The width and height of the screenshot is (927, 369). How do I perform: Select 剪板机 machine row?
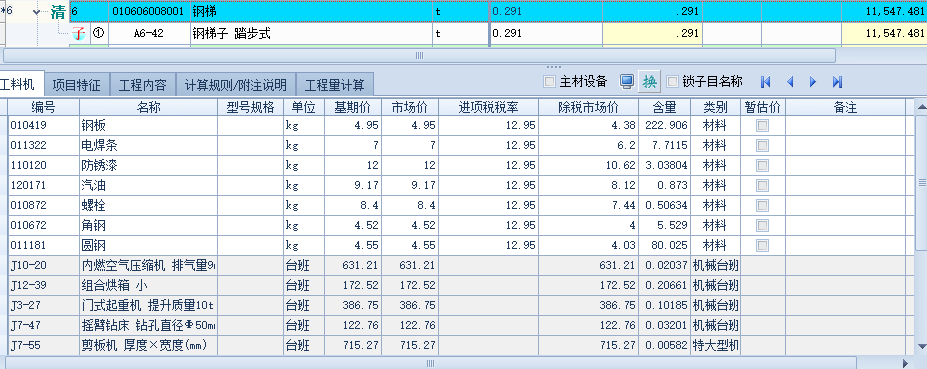click(148, 345)
